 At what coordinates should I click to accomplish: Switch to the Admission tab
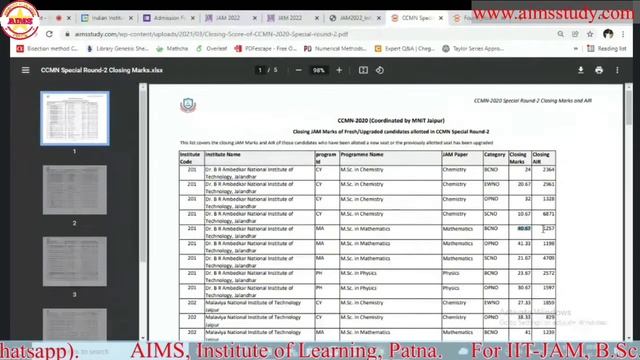tap(164, 18)
